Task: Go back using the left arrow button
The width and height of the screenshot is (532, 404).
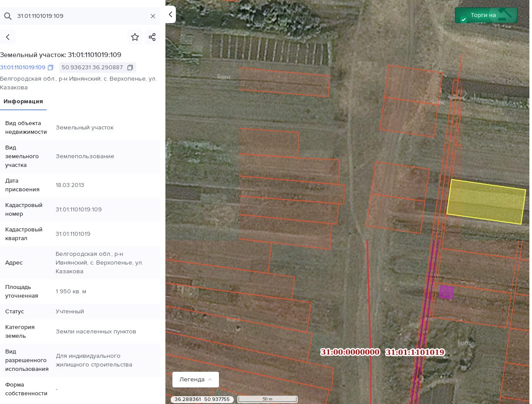Action: coord(8,37)
